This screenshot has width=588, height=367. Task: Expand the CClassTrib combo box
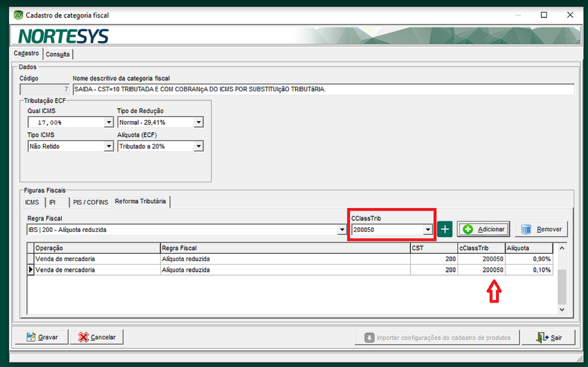pyautogui.click(x=428, y=229)
